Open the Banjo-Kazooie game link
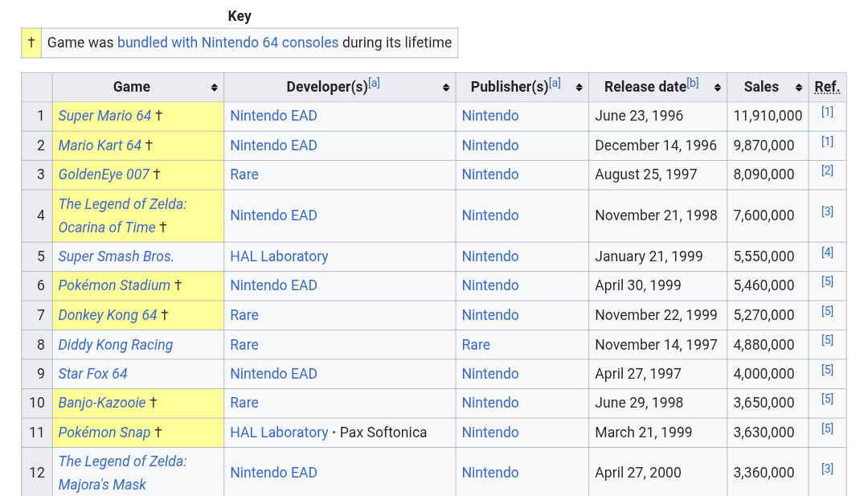Viewport: 868px width, 496px height. 102,403
